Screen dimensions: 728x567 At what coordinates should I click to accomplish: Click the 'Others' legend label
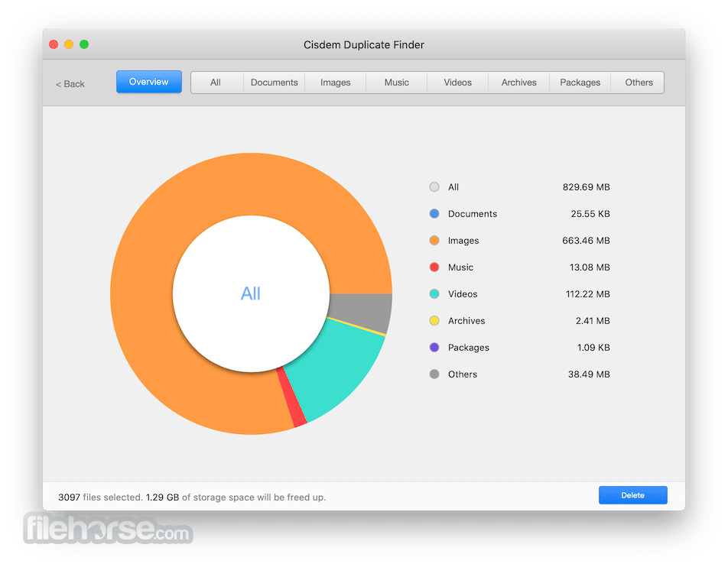click(463, 374)
